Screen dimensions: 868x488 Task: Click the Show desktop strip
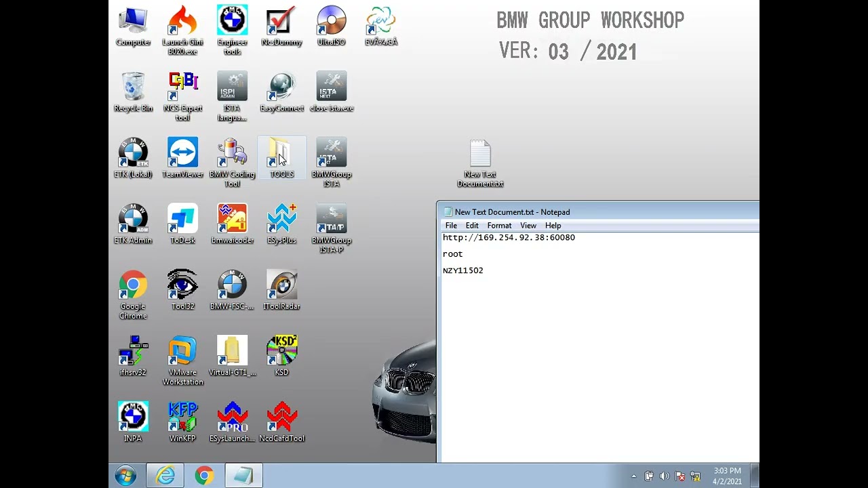(x=755, y=476)
